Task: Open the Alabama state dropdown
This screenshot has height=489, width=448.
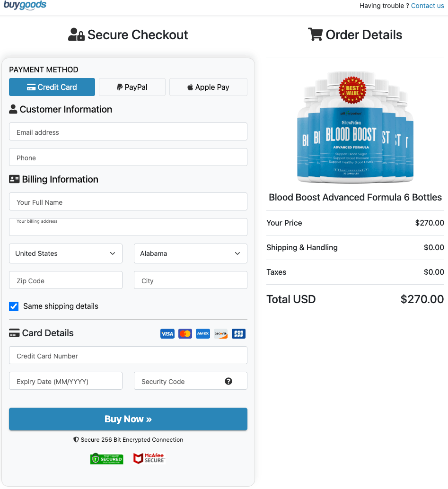Action: 190,253
